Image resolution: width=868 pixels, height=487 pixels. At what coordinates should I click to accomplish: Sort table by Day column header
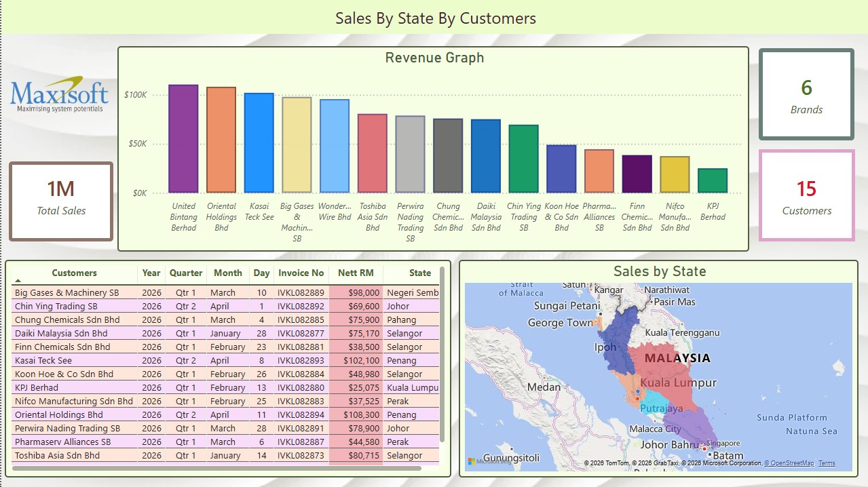click(261, 273)
